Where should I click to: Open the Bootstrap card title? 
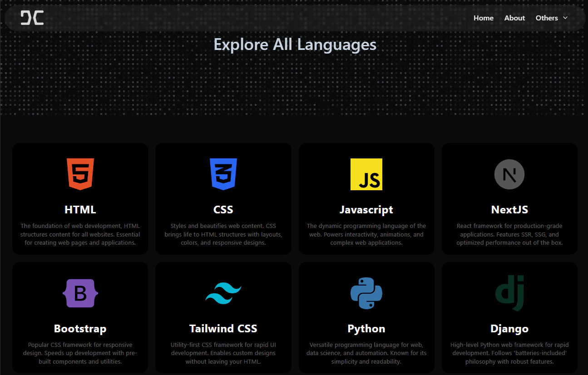pos(80,329)
